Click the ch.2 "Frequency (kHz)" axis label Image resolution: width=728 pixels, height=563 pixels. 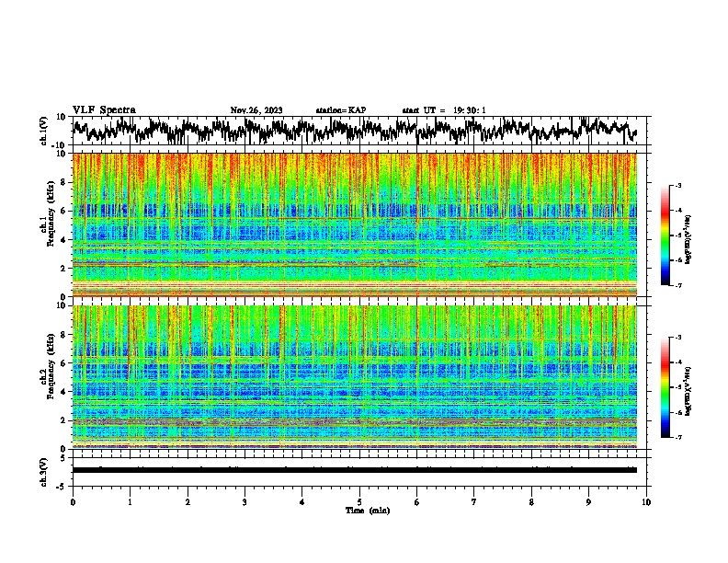[x=51, y=366]
